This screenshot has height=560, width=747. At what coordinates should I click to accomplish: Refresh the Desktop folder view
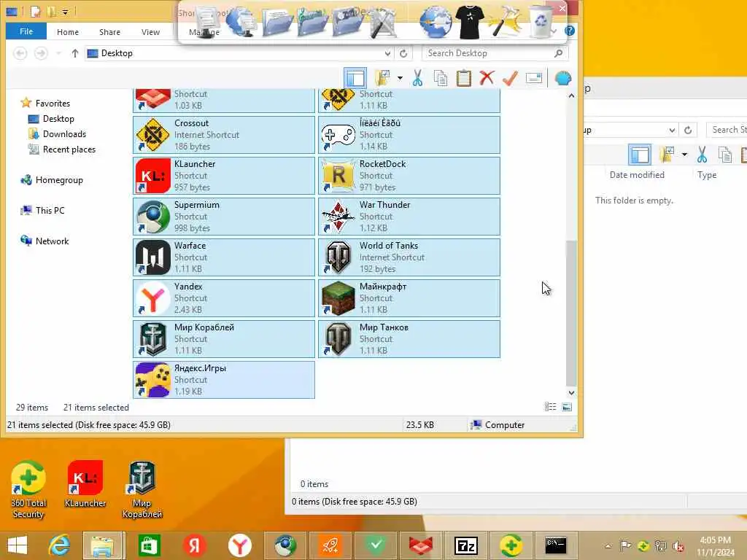pos(403,53)
